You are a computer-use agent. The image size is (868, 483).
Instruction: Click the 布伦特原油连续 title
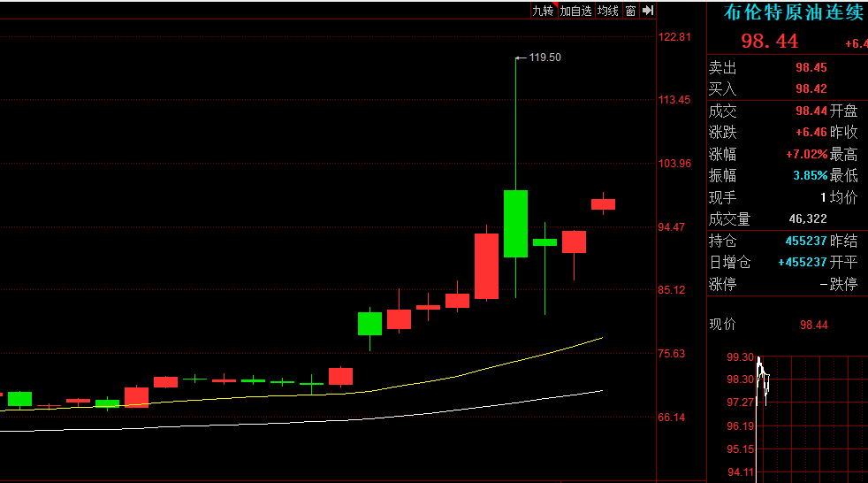click(x=794, y=12)
